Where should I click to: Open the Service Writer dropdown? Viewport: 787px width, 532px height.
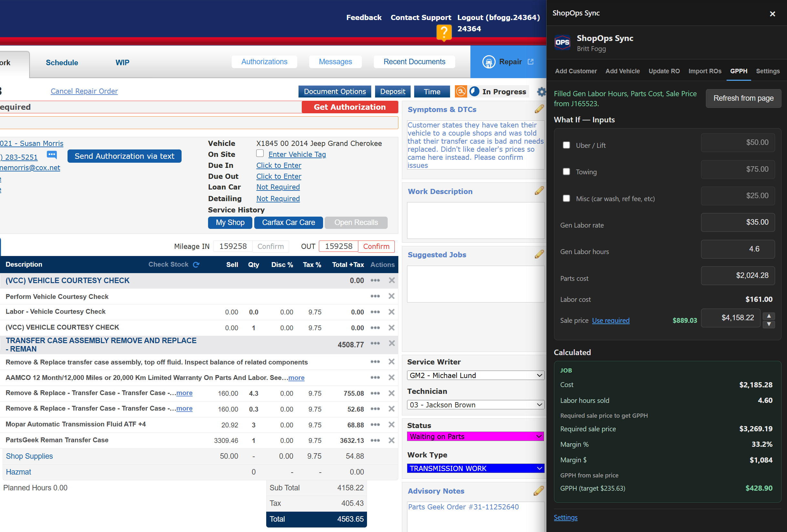click(x=476, y=375)
